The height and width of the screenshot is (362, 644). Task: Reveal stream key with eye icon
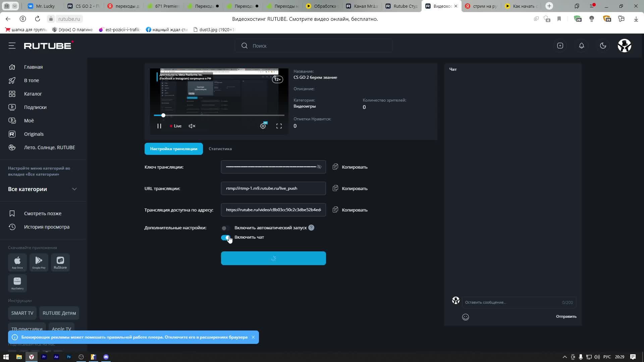point(319,167)
